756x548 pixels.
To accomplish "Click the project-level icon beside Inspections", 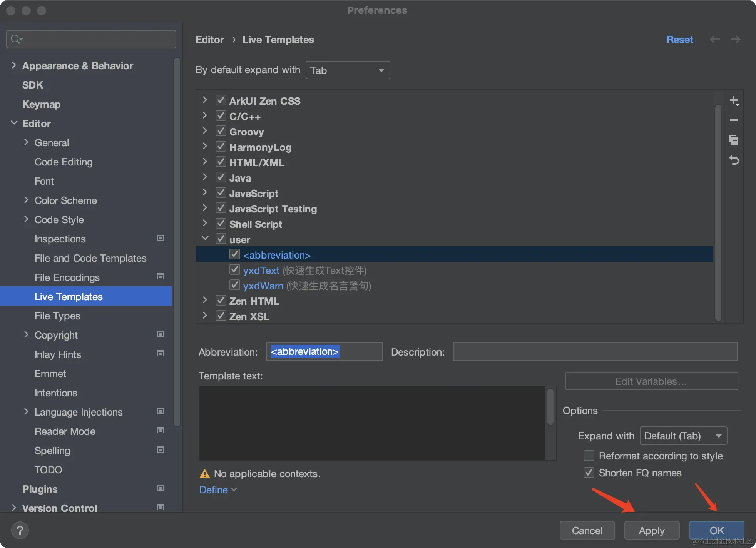I will point(161,238).
